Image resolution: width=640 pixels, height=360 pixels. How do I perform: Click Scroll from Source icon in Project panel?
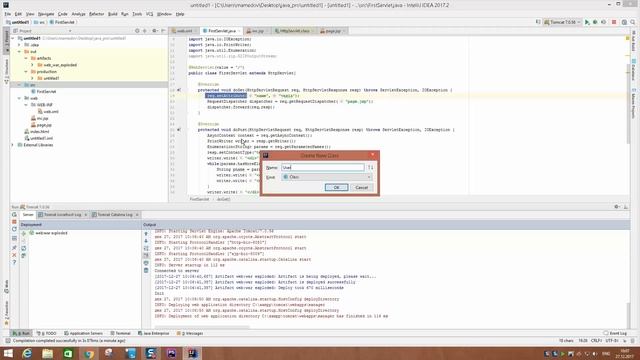[137, 31]
